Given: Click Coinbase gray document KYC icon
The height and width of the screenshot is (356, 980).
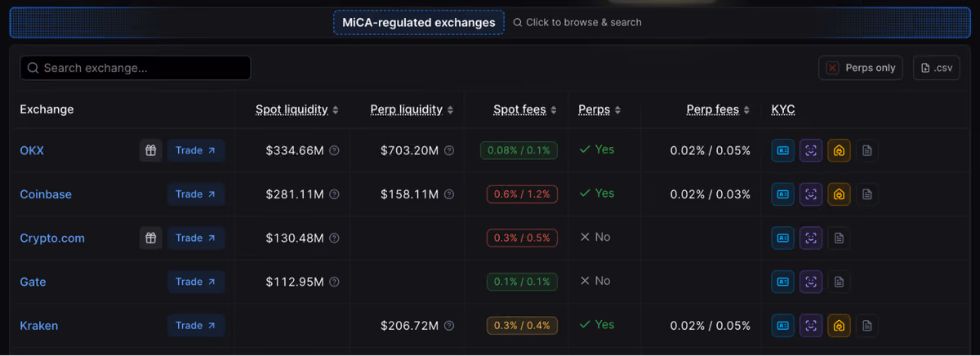Looking at the screenshot, I should [867, 194].
